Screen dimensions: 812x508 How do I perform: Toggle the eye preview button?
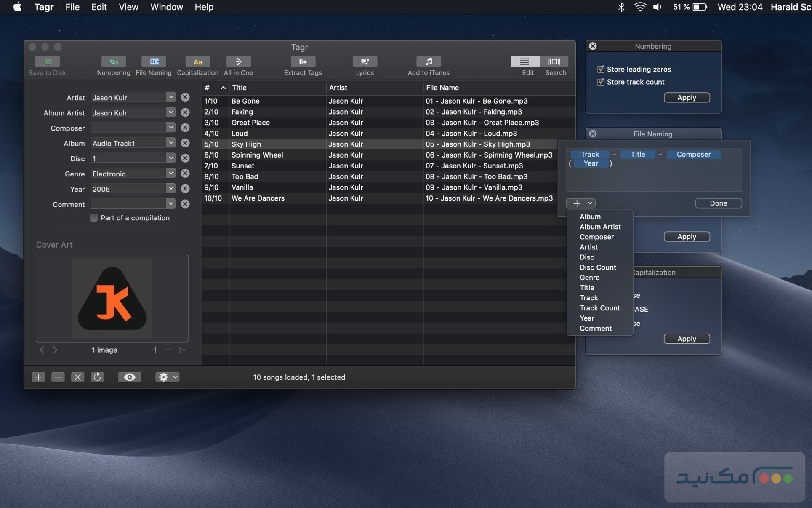coord(129,377)
